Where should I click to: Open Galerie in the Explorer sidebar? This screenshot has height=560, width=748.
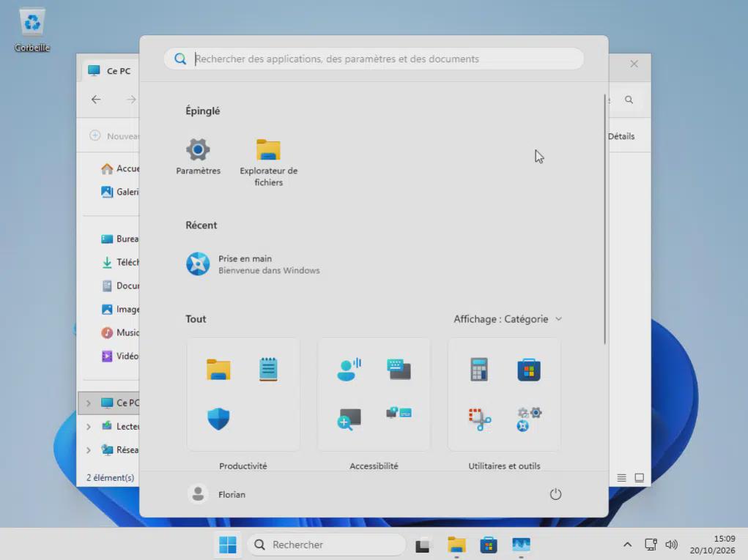[119, 192]
